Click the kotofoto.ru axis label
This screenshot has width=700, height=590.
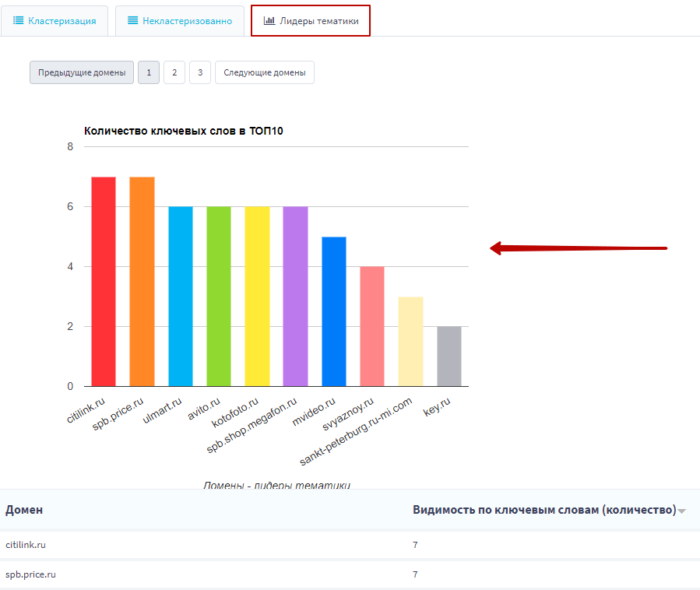(x=235, y=413)
